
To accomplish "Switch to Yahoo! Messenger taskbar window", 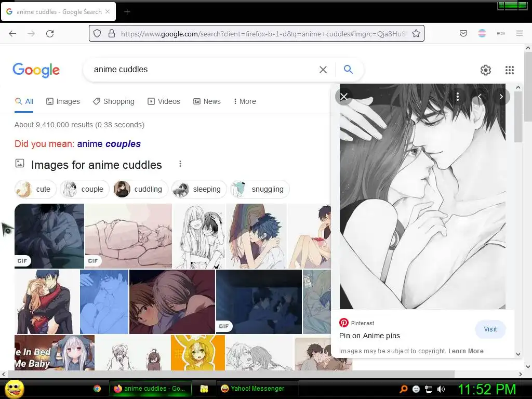I will coord(258,389).
